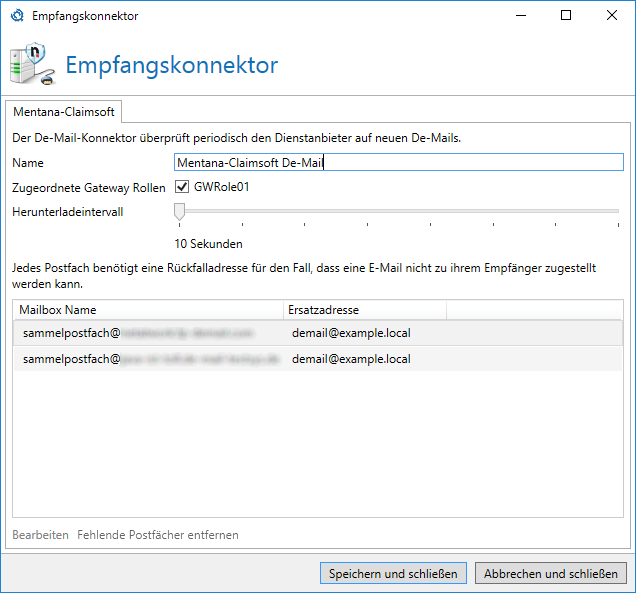Click demail@example.local in second row

click(x=351, y=359)
